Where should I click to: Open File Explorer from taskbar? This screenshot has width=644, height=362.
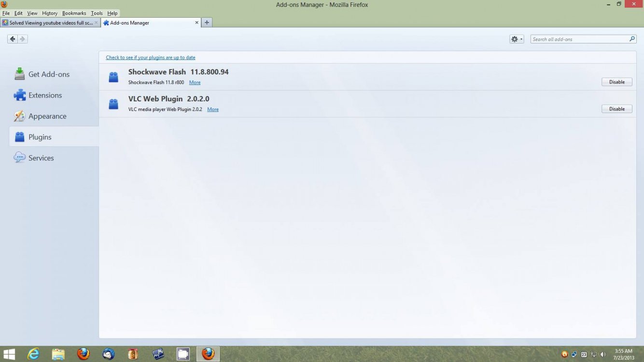pos(58,354)
